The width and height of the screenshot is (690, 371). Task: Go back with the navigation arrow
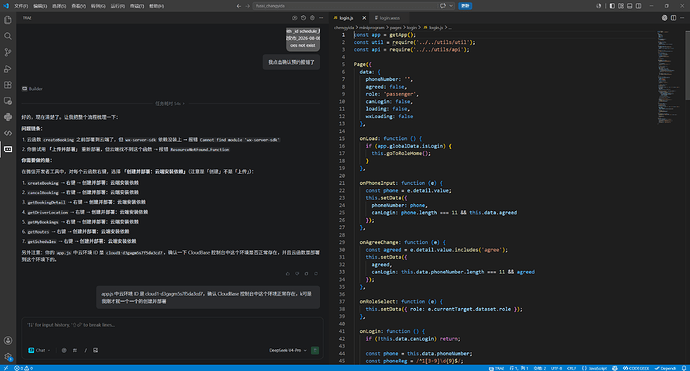[x=239, y=6]
